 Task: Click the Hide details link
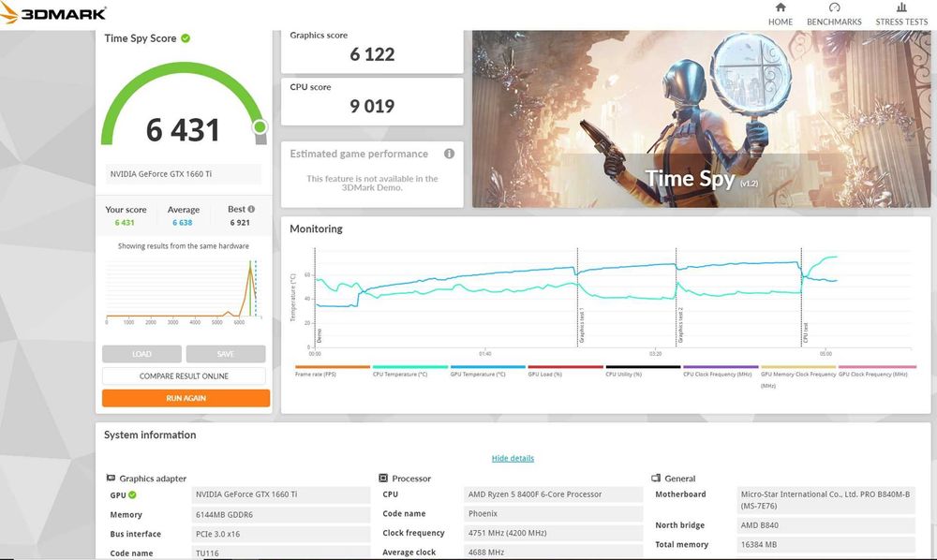tap(513, 458)
